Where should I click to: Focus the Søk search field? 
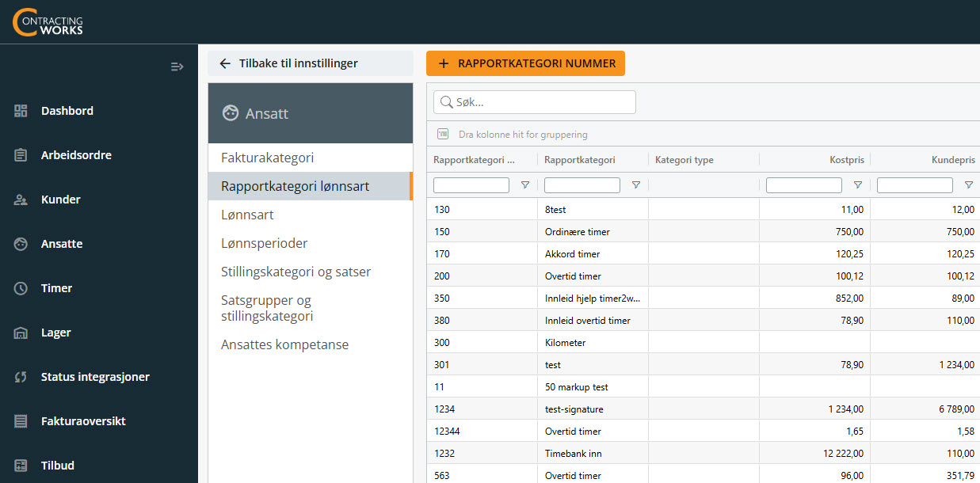click(535, 102)
